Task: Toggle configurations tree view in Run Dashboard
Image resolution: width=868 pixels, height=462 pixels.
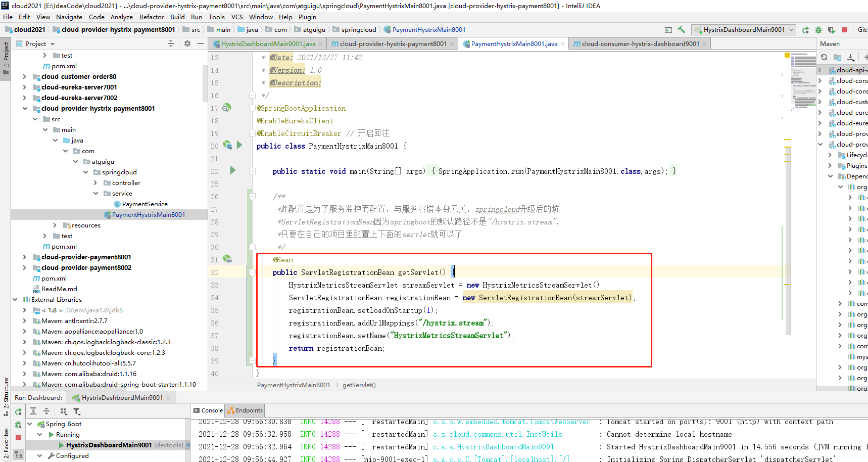Action: point(18,454)
